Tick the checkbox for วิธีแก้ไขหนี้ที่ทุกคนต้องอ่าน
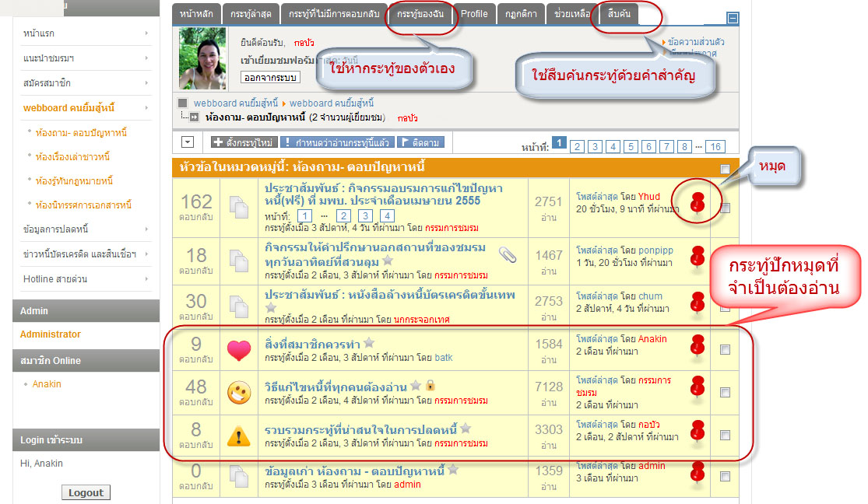This screenshot has width=868, height=504. [x=726, y=392]
